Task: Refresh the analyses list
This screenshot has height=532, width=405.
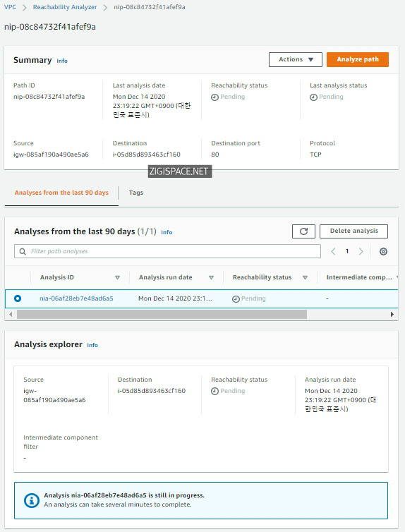Action: click(x=303, y=231)
